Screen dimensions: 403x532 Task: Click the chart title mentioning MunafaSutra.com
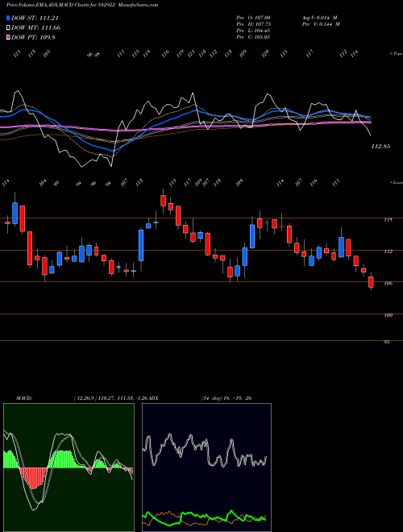(82, 5)
